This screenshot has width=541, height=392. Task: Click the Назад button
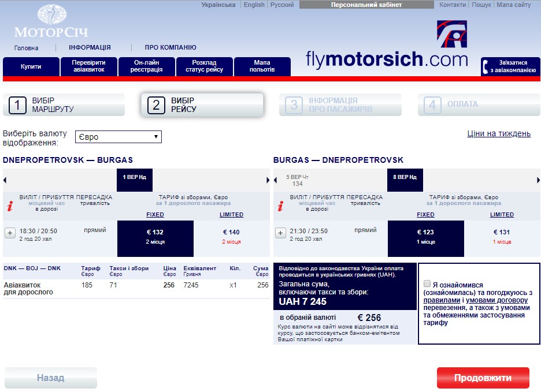pyautogui.click(x=51, y=378)
